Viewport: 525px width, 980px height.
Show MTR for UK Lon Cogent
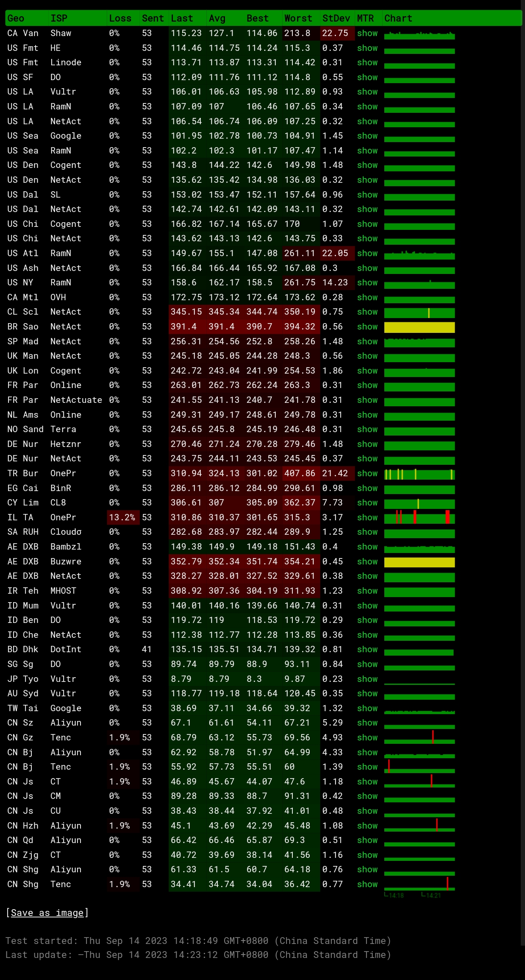(367, 371)
